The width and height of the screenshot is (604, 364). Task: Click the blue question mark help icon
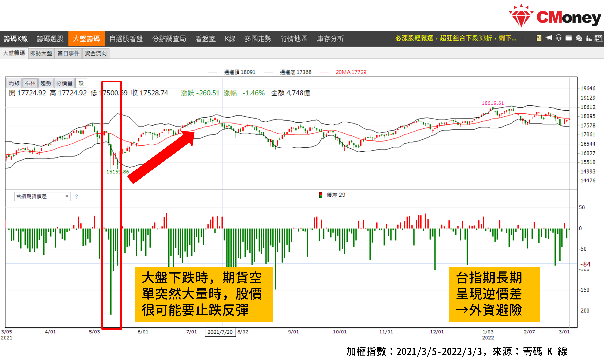[x=77, y=196]
